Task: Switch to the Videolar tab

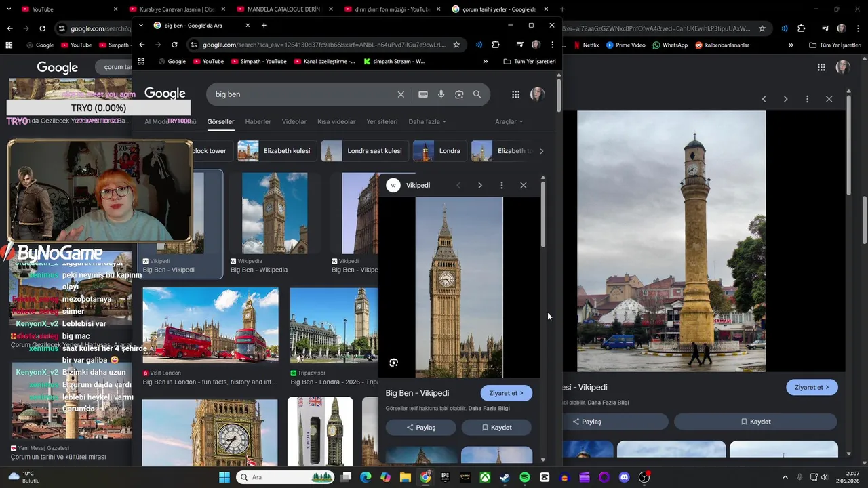Action: pos(294,121)
